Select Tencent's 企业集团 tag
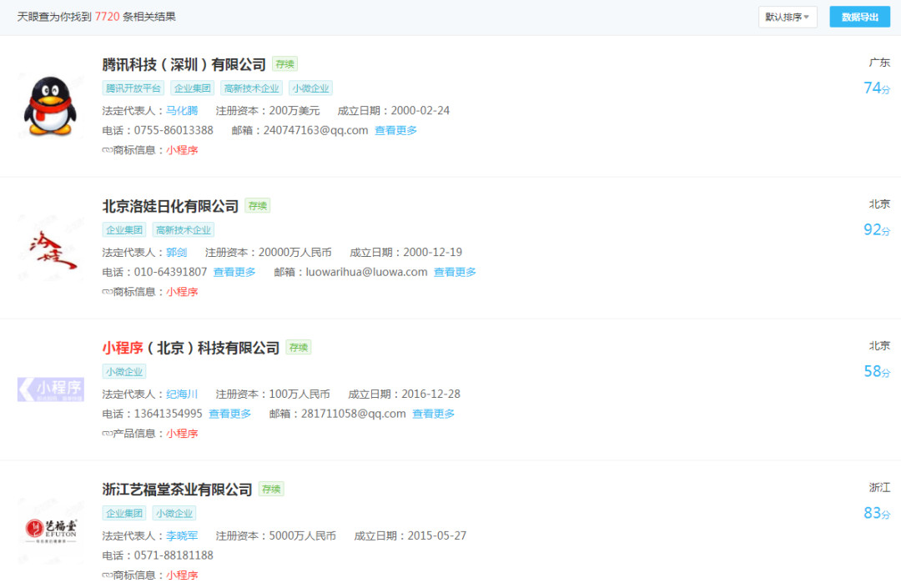 click(193, 88)
